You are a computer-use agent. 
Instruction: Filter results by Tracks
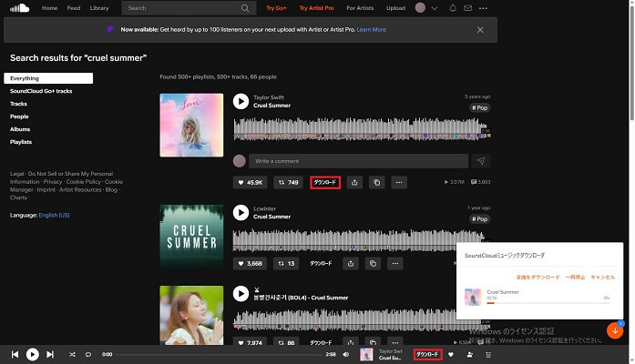[x=18, y=104]
